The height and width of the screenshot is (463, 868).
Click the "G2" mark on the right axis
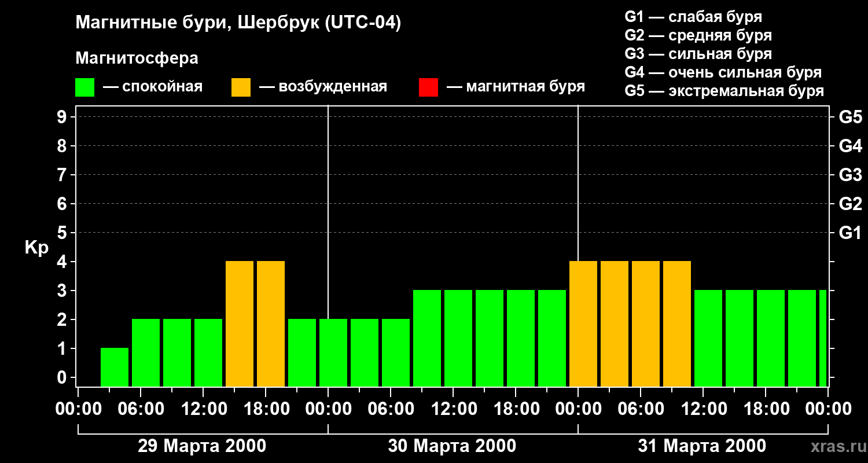(x=850, y=204)
